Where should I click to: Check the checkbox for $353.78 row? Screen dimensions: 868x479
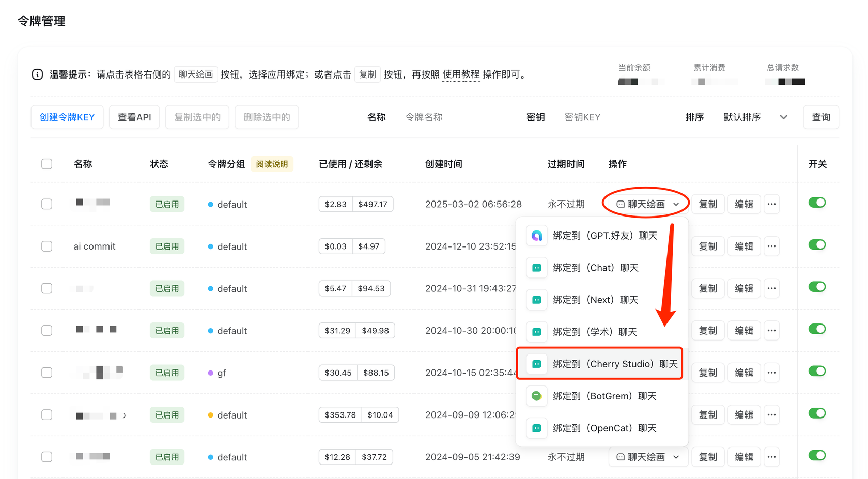[x=47, y=415]
